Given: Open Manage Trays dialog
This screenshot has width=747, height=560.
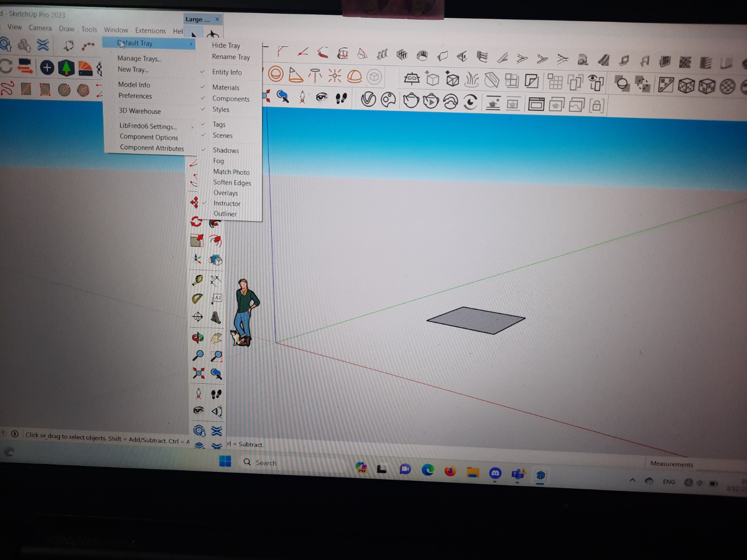Looking at the screenshot, I should [x=139, y=59].
